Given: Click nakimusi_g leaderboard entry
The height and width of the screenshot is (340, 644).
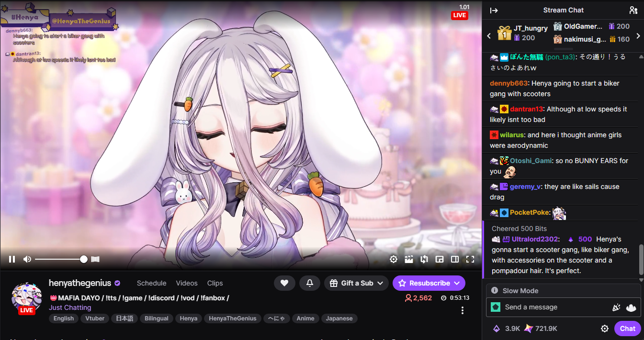Looking at the screenshot, I should (x=591, y=39).
